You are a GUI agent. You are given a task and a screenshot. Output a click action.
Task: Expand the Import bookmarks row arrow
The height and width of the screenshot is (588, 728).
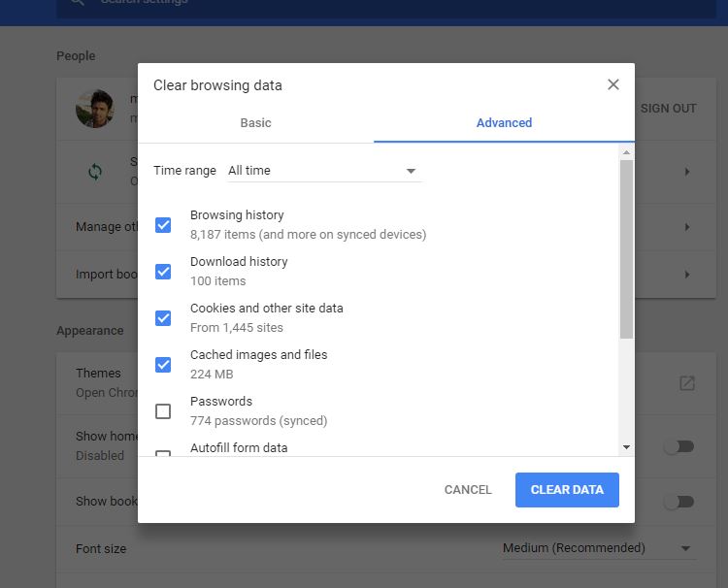pos(686,275)
